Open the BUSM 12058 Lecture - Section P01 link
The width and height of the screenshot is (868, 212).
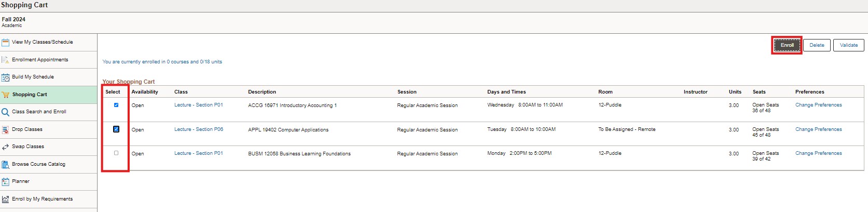coord(199,153)
